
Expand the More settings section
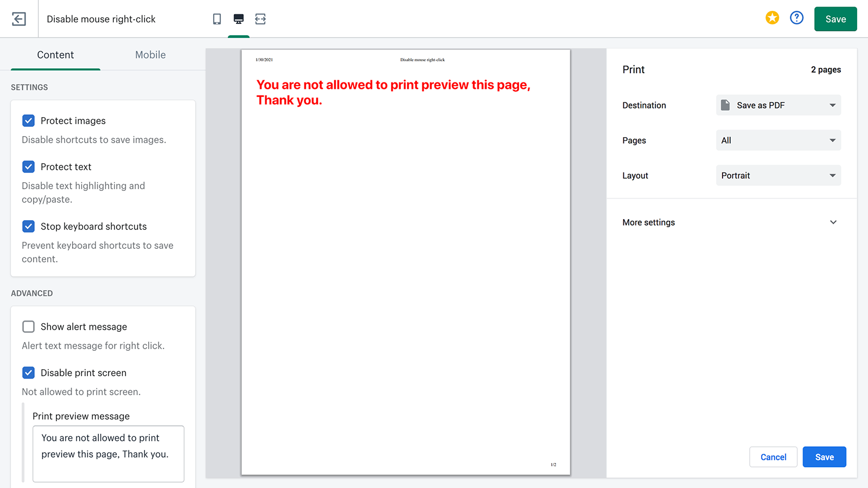(731, 222)
